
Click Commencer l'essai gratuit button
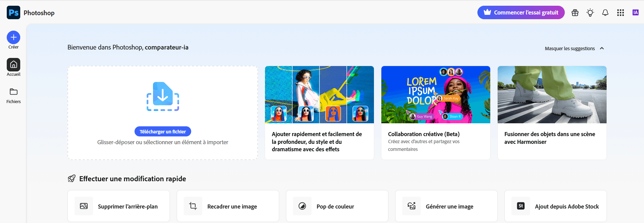(x=521, y=13)
